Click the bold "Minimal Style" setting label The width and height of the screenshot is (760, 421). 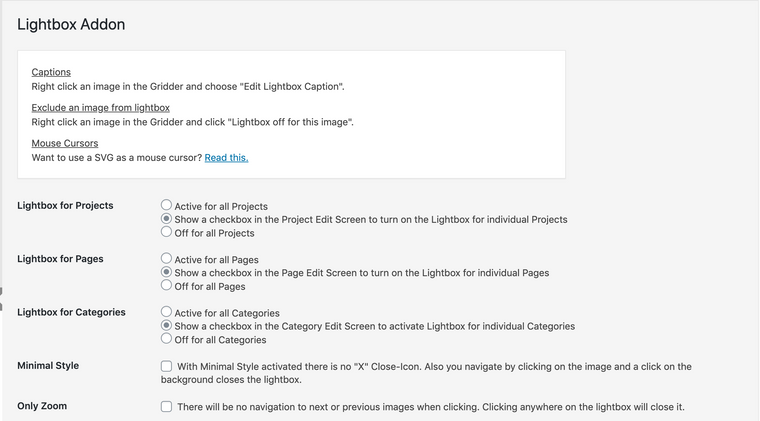coord(48,366)
